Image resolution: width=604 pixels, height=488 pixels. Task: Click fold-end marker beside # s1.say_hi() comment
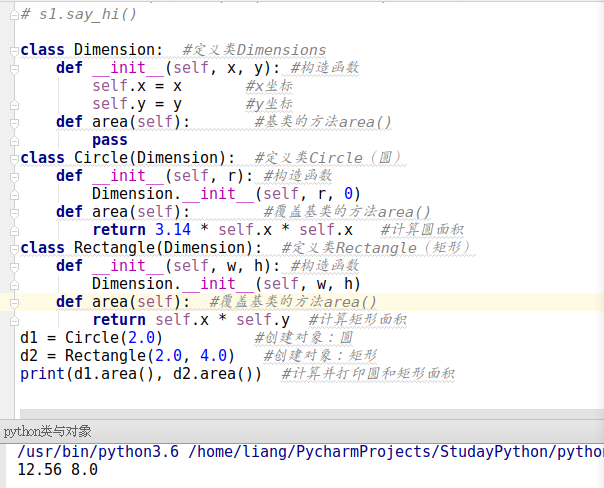pyautogui.click(x=14, y=15)
